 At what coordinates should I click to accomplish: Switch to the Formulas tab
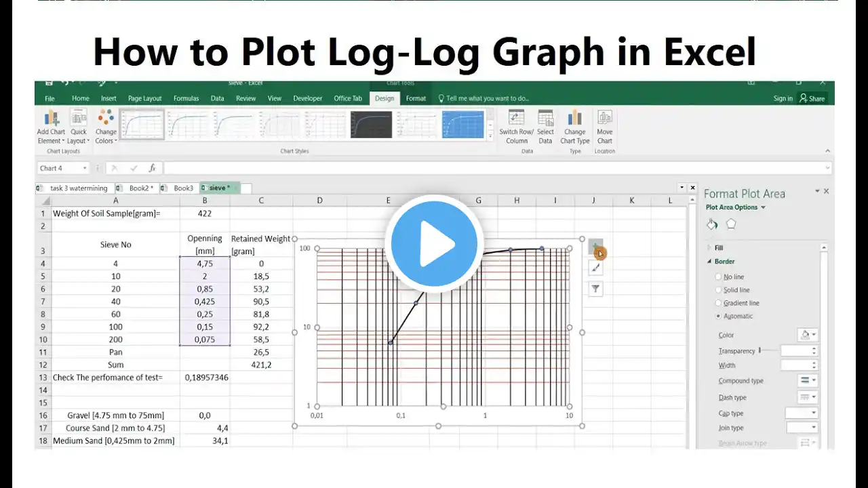(186, 98)
